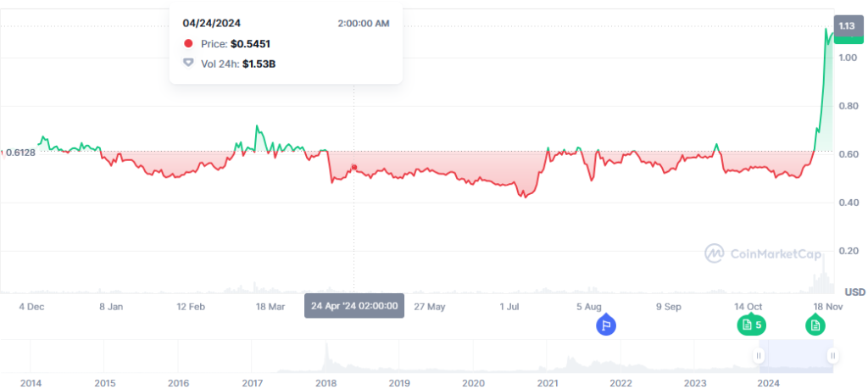Click the Vol 24h icon in the tooltip
The height and width of the screenshot is (389, 868).
pos(188,63)
